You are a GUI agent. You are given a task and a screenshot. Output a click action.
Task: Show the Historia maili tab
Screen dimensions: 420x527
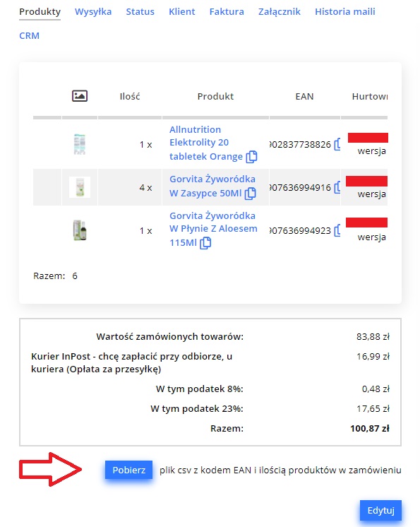coord(344,12)
